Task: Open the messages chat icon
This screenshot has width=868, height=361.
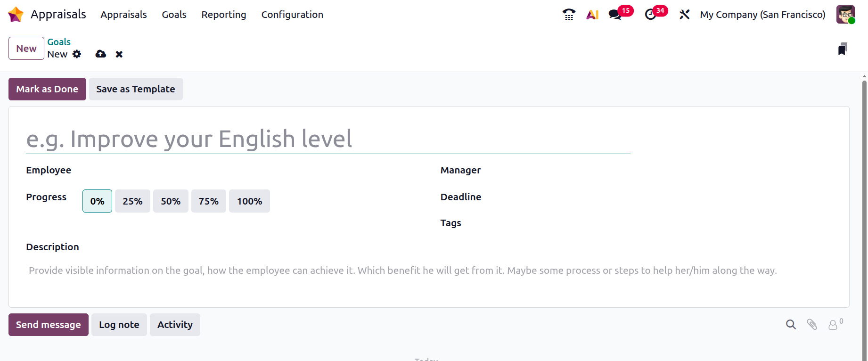Action: pos(615,15)
